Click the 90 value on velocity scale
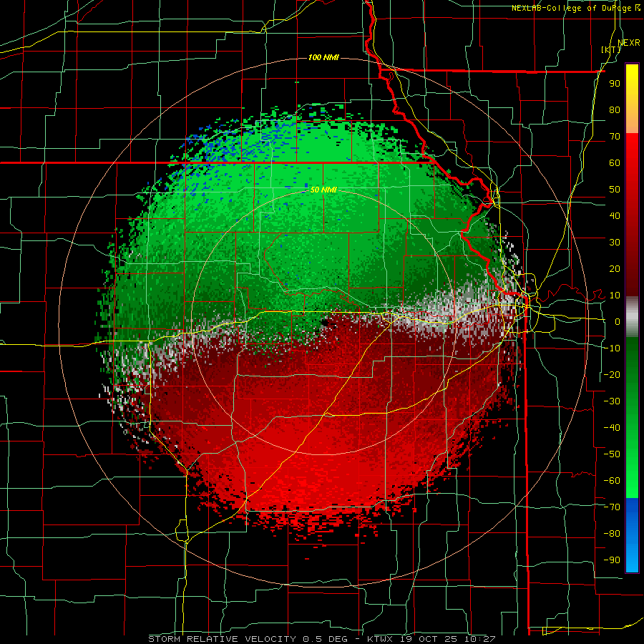The width and height of the screenshot is (644, 644). (x=615, y=84)
